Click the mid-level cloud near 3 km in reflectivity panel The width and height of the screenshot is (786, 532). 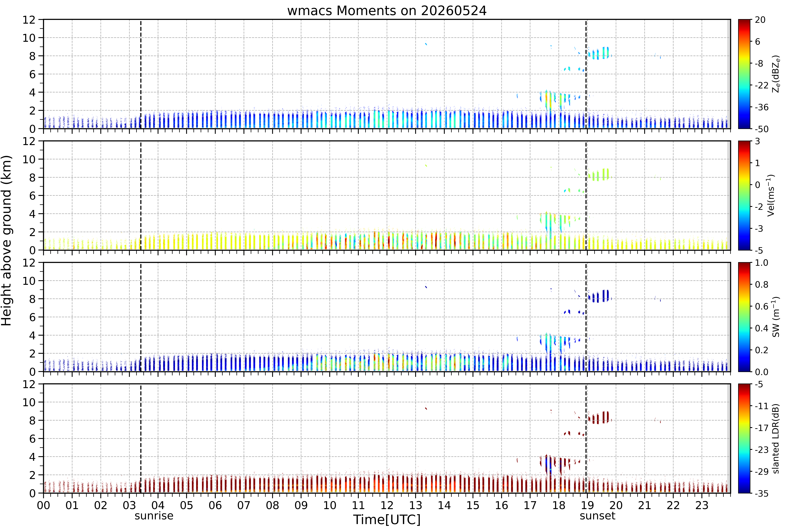pos(555,99)
